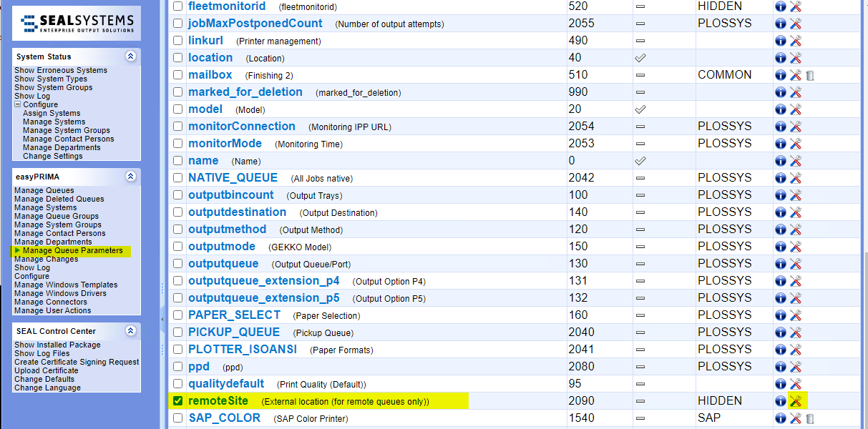Open Manage Queue Parameters

click(72, 250)
